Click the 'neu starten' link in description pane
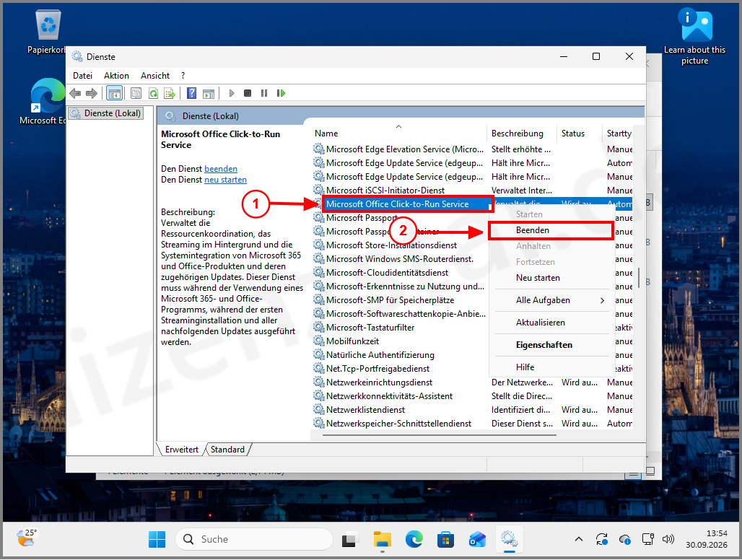This screenshot has width=742, height=560. point(225,180)
